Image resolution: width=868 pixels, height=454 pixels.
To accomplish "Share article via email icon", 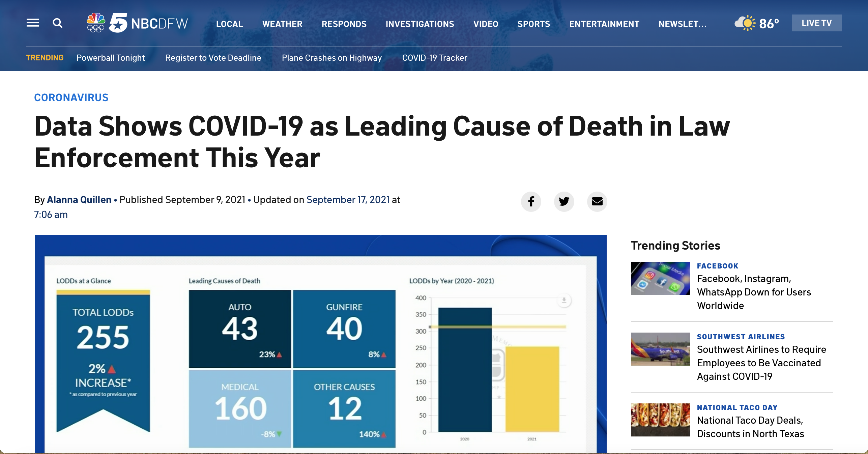I will [597, 201].
